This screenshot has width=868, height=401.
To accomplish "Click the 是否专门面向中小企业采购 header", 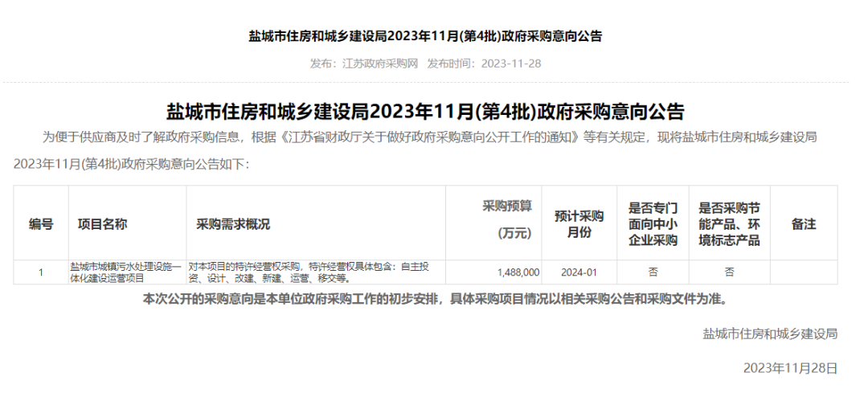I will tap(653, 224).
